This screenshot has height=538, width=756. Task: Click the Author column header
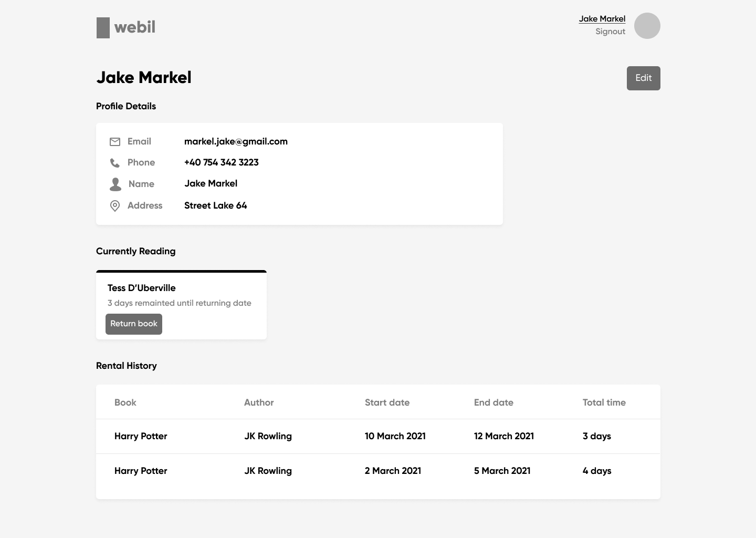pyautogui.click(x=259, y=402)
